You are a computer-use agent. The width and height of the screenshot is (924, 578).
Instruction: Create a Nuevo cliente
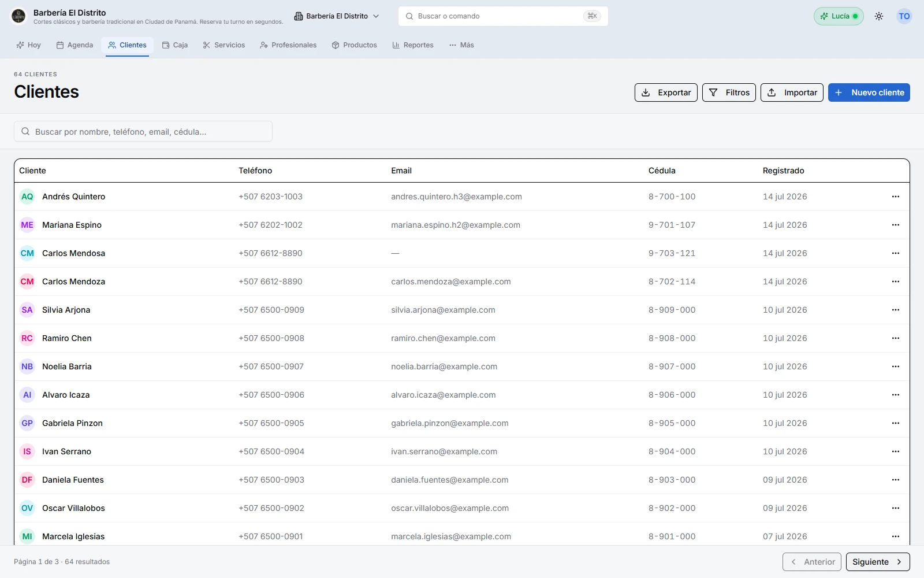869,92
